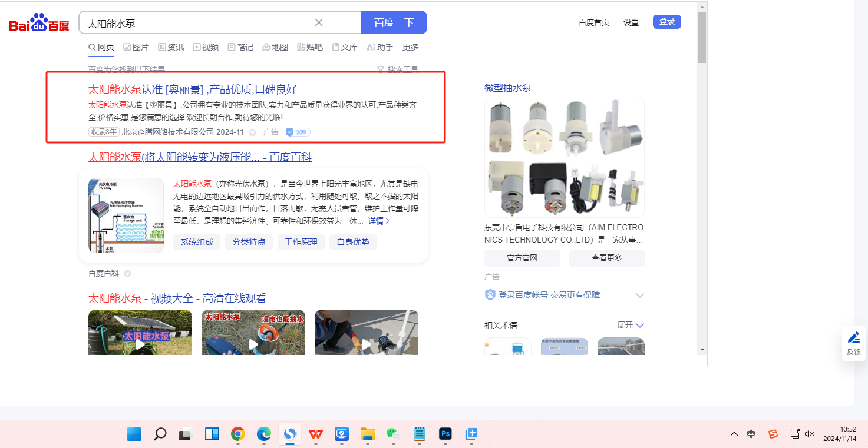Open the 工作原理 section button
This screenshot has height=448, width=868.
301,242
